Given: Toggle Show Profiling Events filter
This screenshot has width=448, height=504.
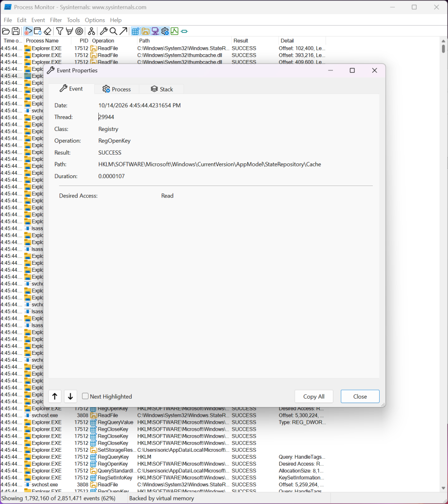Looking at the screenshot, I should 175,31.
